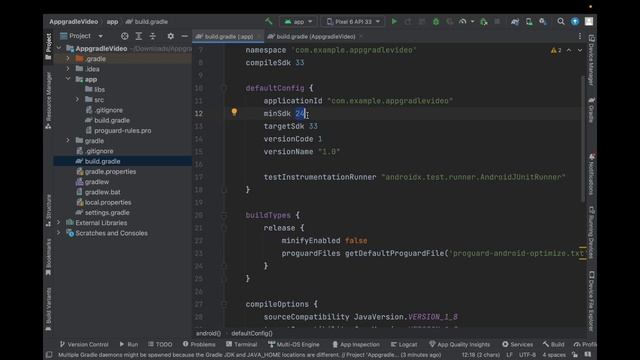Viewport: 640px width, 360px height.
Task: Click the editor vertical scrollbar
Action: [x=583, y=139]
